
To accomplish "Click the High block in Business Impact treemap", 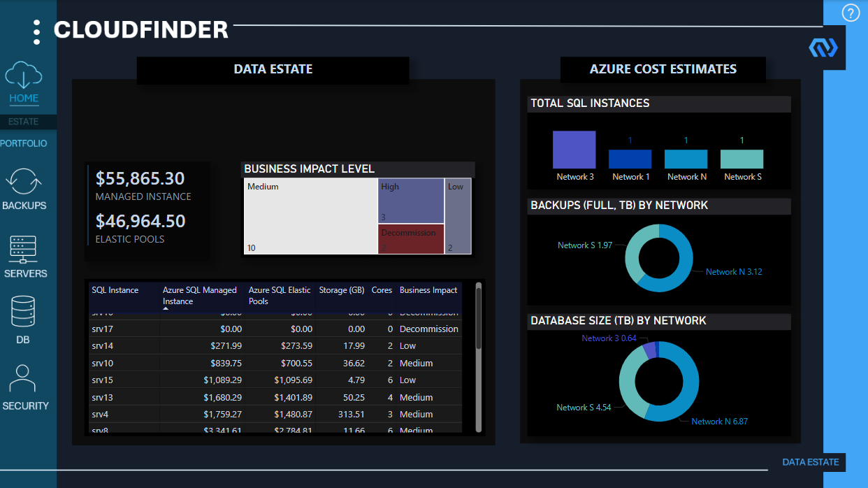I will pyautogui.click(x=412, y=201).
